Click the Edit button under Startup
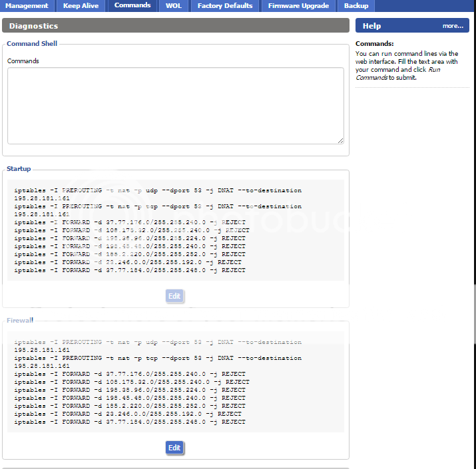Image resolution: width=476 pixels, height=469 pixels. pos(174,296)
